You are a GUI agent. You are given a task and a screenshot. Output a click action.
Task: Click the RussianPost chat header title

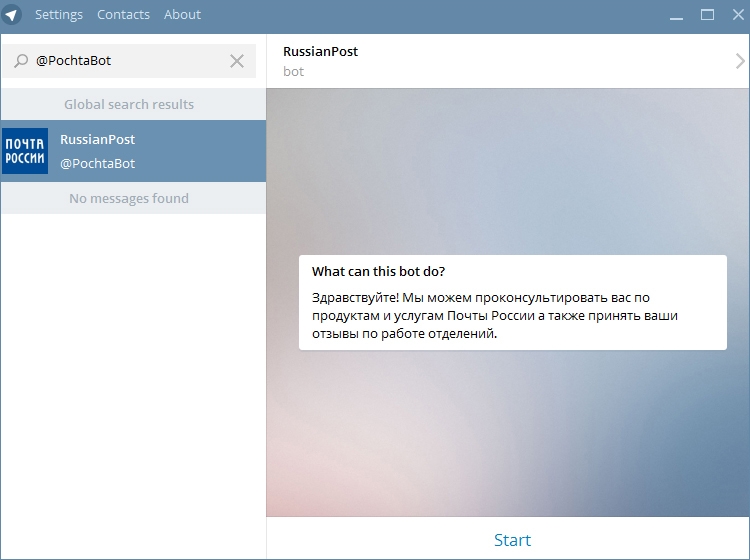[320, 52]
